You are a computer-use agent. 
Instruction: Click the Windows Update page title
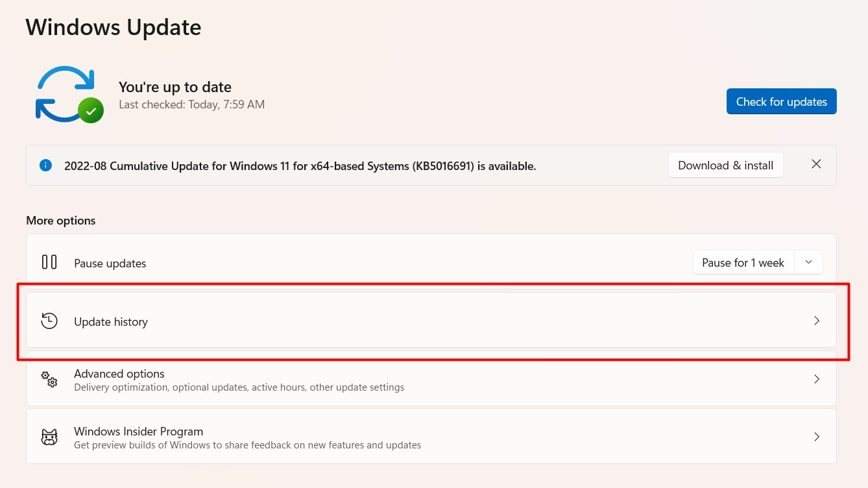(x=114, y=27)
